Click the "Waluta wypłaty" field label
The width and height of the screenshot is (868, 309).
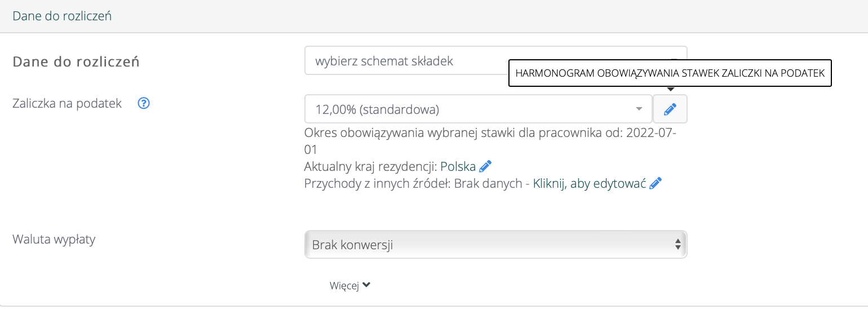click(x=54, y=239)
